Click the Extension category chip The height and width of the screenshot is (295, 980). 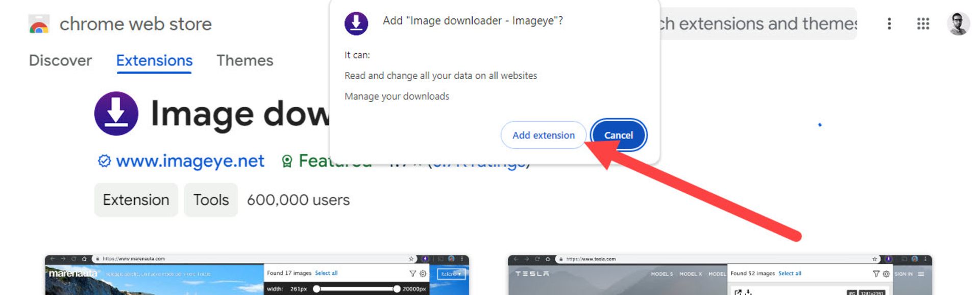(x=136, y=200)
